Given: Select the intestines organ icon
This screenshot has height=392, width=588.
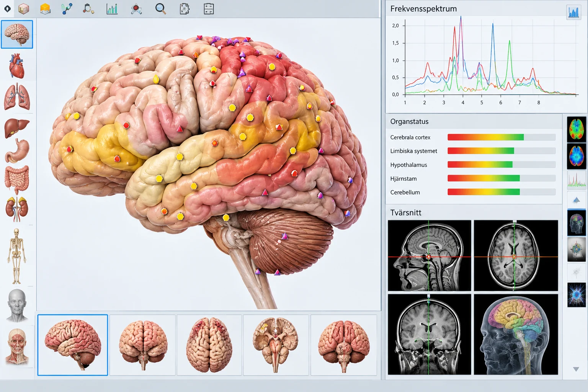Looking at the screenshot, I should point(17,179).
